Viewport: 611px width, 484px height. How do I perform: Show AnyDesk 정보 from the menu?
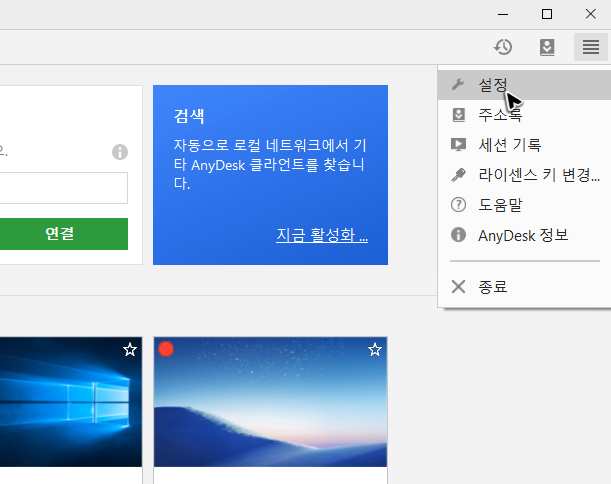click(524, 235)
